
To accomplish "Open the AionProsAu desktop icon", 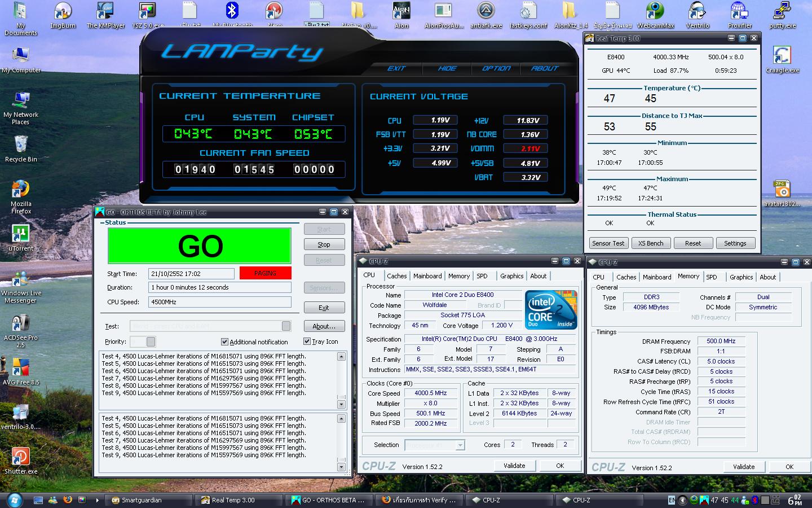I will click(443, 15).
